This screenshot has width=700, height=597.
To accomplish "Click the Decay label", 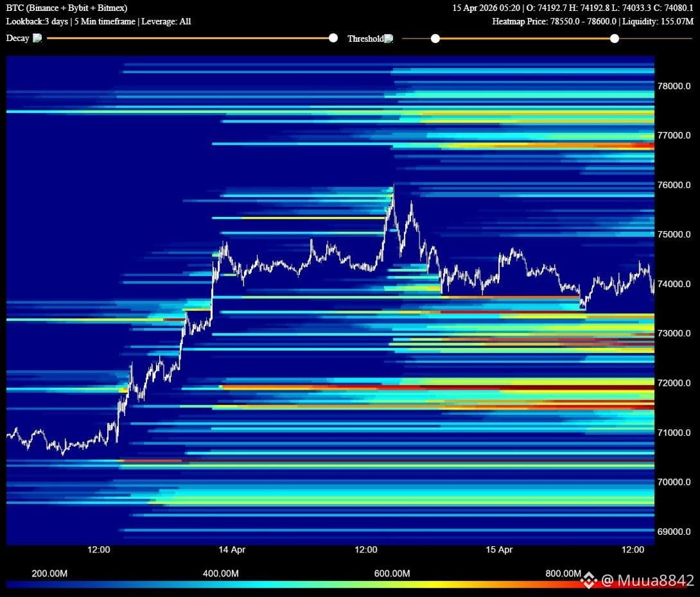I will (x=17, y=39).
